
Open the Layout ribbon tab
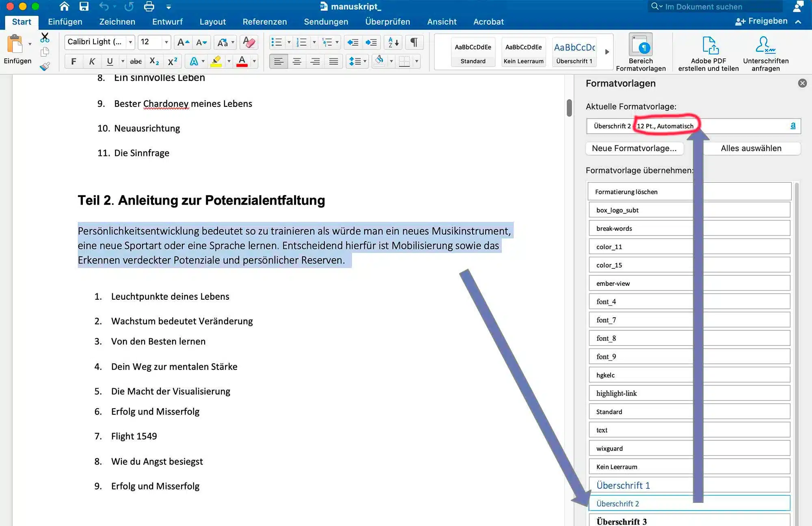pyautogui.click(x=212, y=22)
